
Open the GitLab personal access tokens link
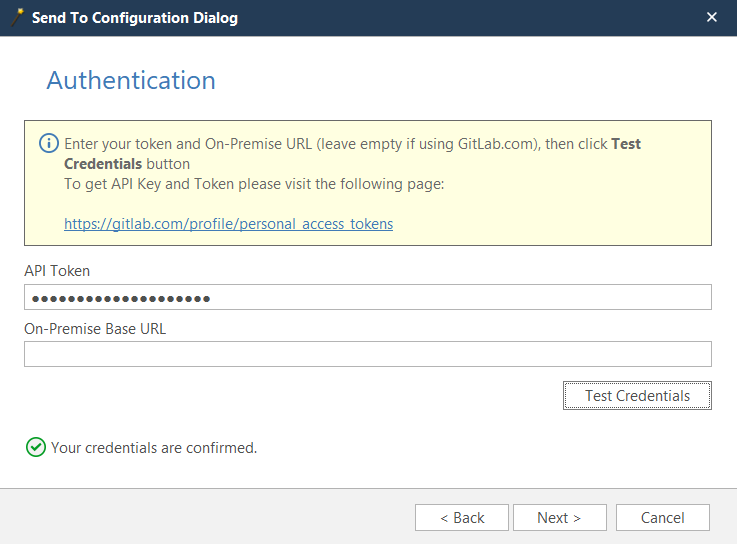pos(228,224)
